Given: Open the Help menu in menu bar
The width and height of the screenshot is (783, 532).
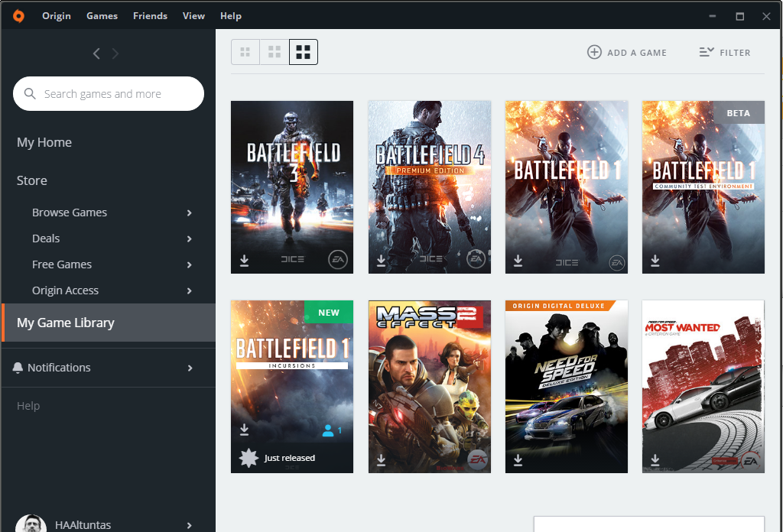Looking at the screenshot, I should [231, 16].
